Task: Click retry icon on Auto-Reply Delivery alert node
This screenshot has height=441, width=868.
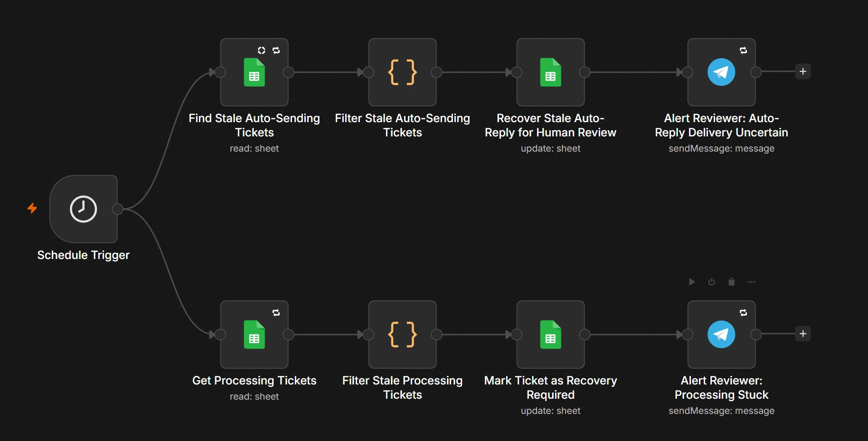Action: [744, 50]
